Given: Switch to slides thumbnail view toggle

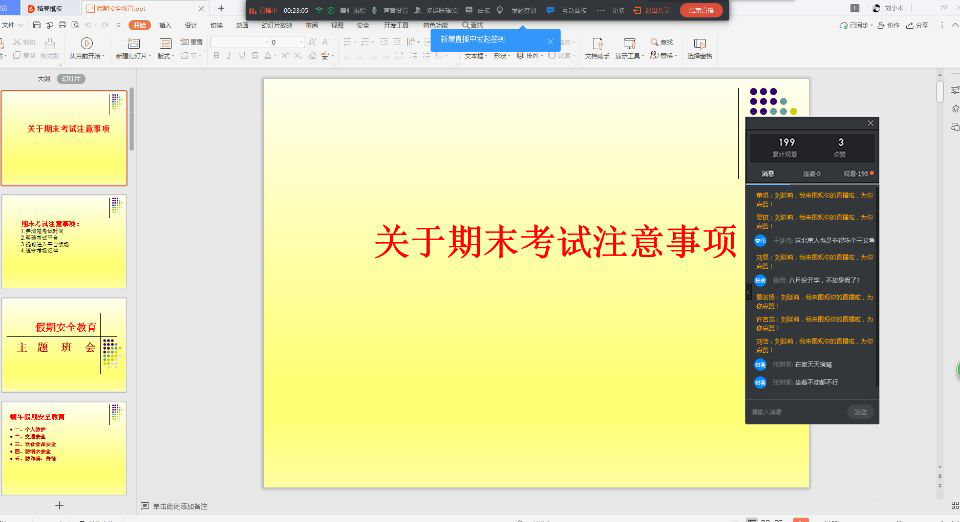Looking at the screenshot, I should (71, 78).
